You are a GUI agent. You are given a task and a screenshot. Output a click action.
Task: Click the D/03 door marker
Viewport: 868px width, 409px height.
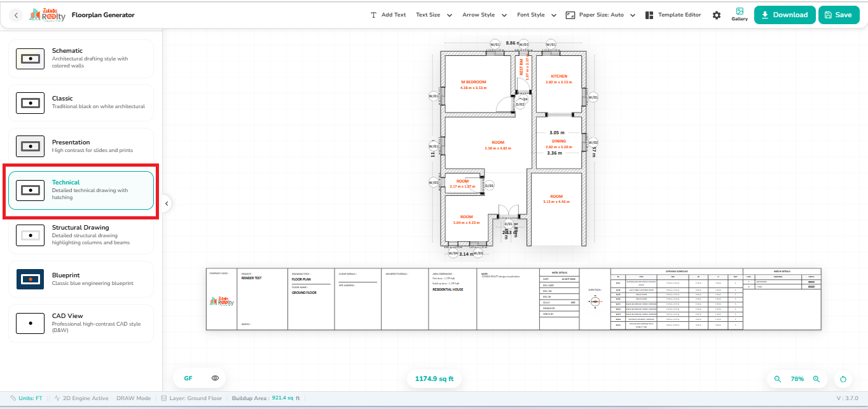point(489,185)
